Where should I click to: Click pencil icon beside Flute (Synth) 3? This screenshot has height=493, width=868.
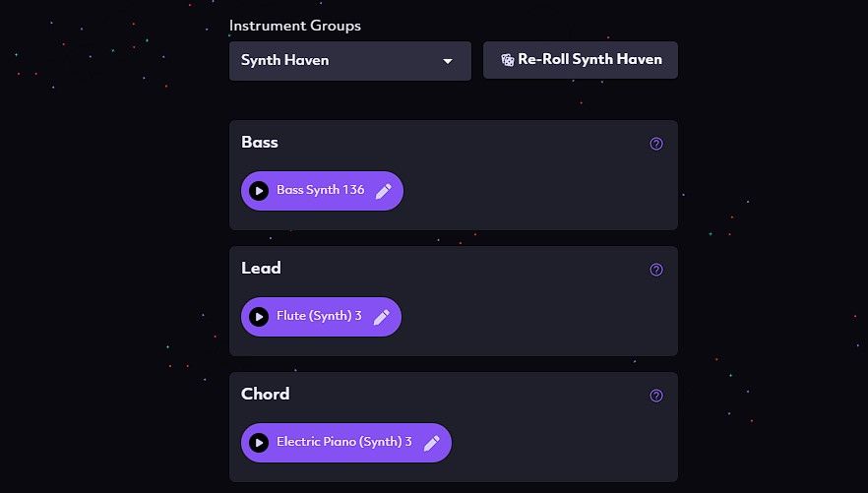tap(382, 317)
